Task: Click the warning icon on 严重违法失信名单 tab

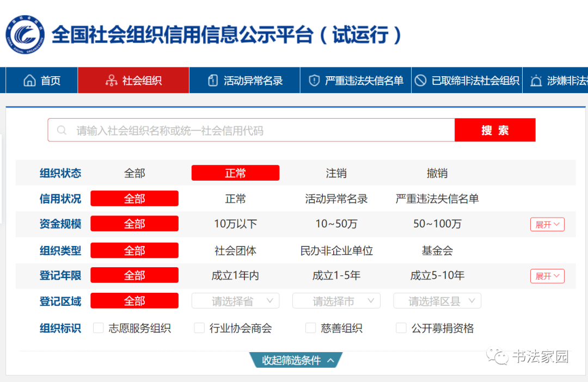Action: click(314, 80)
